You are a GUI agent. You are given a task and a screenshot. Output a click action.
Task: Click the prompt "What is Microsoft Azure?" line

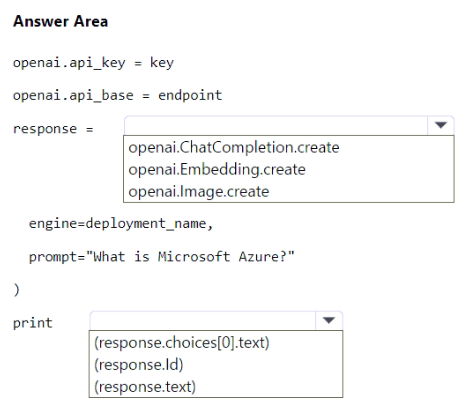coord(162,257)
